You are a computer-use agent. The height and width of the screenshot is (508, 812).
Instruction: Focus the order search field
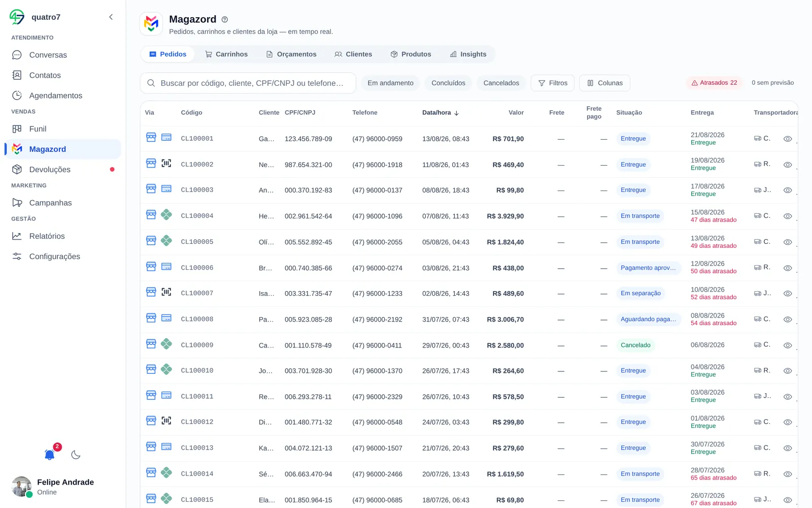248,83
